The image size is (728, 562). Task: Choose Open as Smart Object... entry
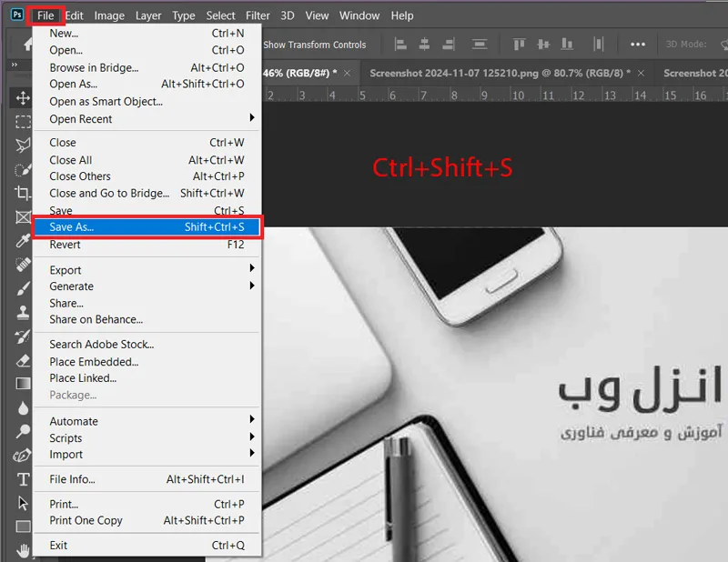tap(147, 102)
